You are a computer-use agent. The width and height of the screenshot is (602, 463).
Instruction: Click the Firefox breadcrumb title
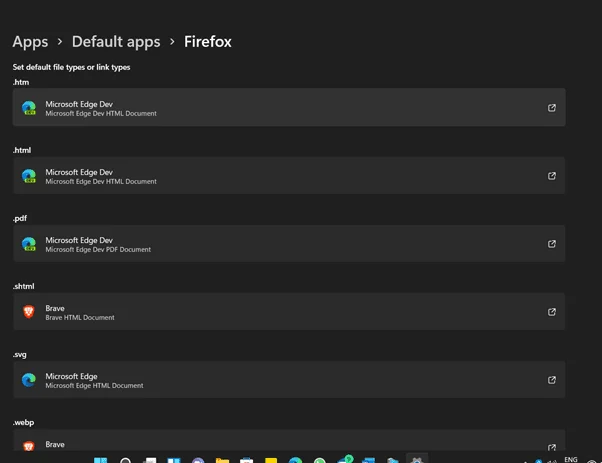[208, 41]
